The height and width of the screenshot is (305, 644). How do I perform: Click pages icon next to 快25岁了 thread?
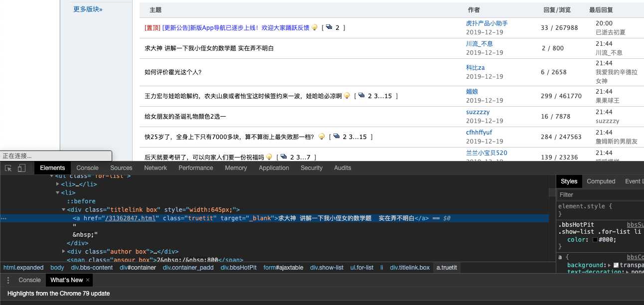pos(336,137)
